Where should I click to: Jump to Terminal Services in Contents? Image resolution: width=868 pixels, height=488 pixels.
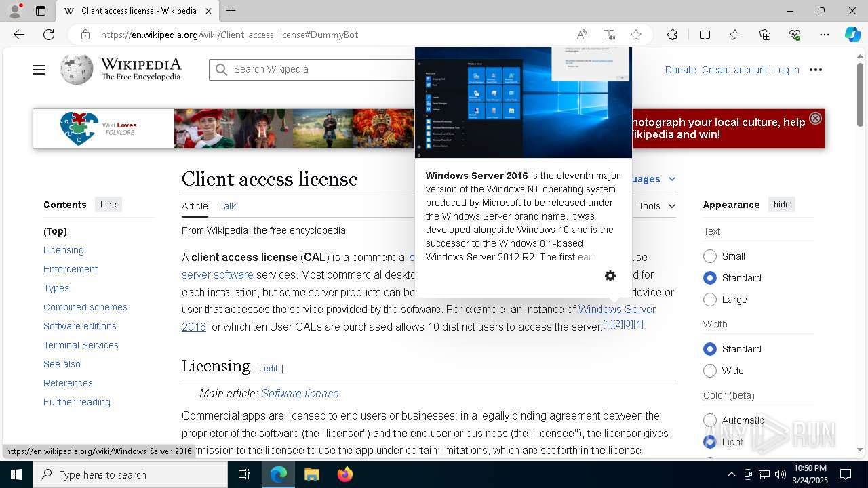(81, 345)
